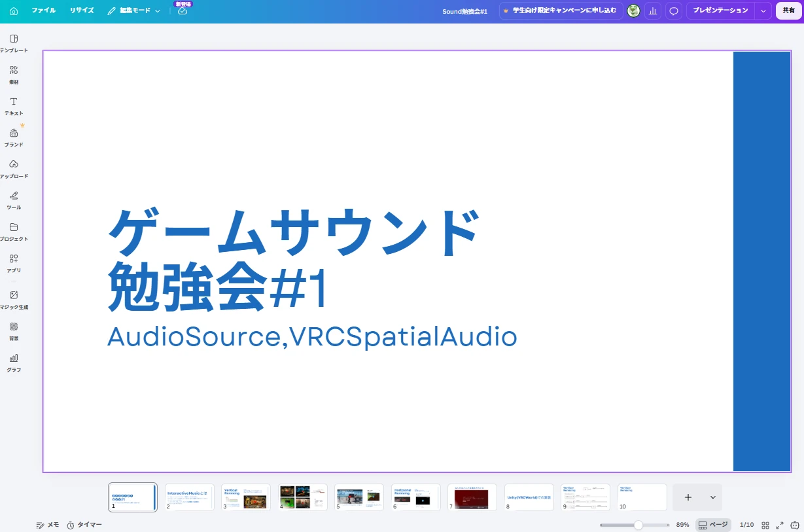The width and height of the screenshot is (804, 532).
Task: Open the 素材 elements panel
Action: [x=14, y=75]
